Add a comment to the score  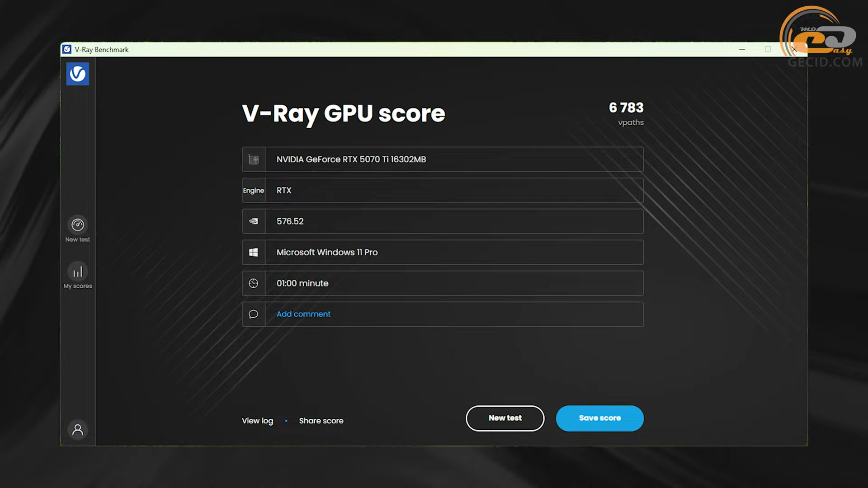(x=303, y=314)
